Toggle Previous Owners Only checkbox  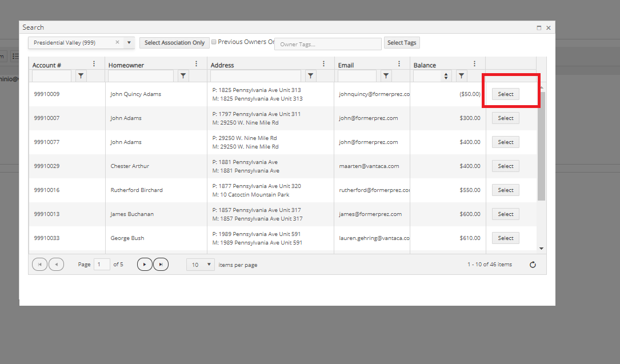pyautogui.click(x=214, y=42)
